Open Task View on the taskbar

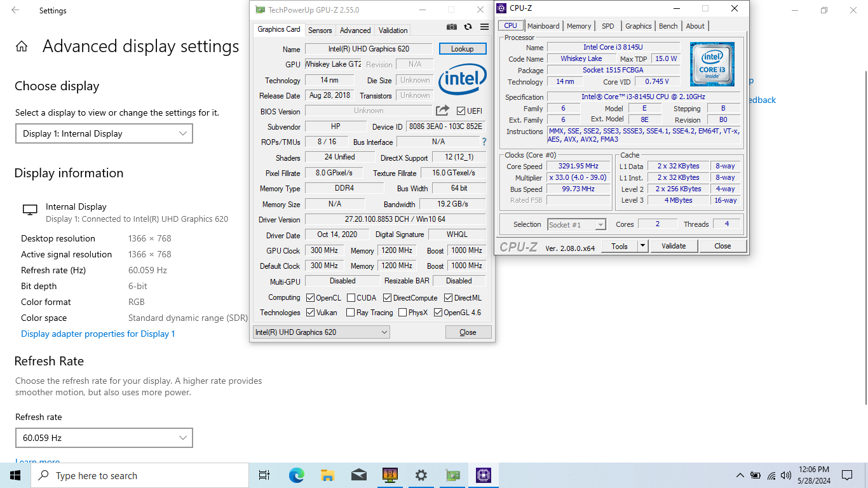(264, 475)
